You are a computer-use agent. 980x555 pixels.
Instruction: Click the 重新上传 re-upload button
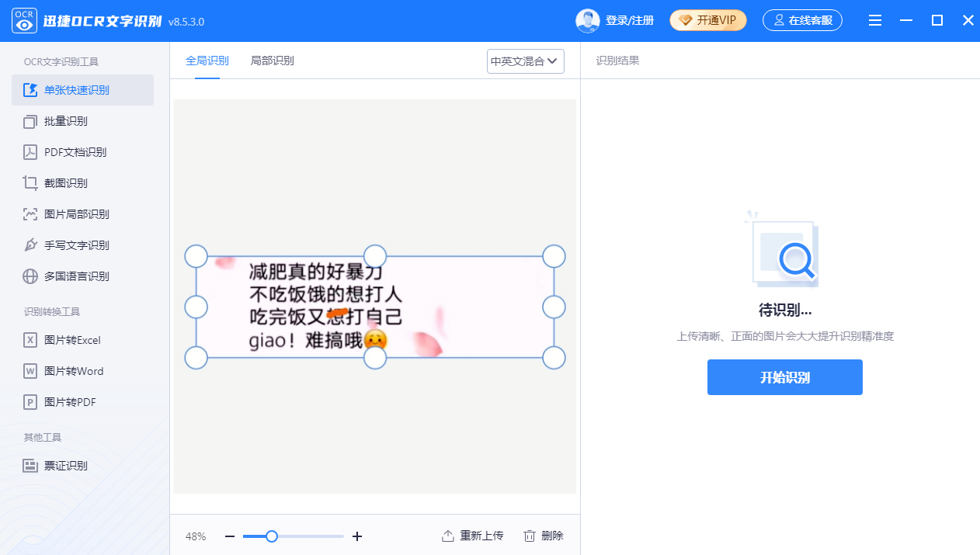click(473, 536)
